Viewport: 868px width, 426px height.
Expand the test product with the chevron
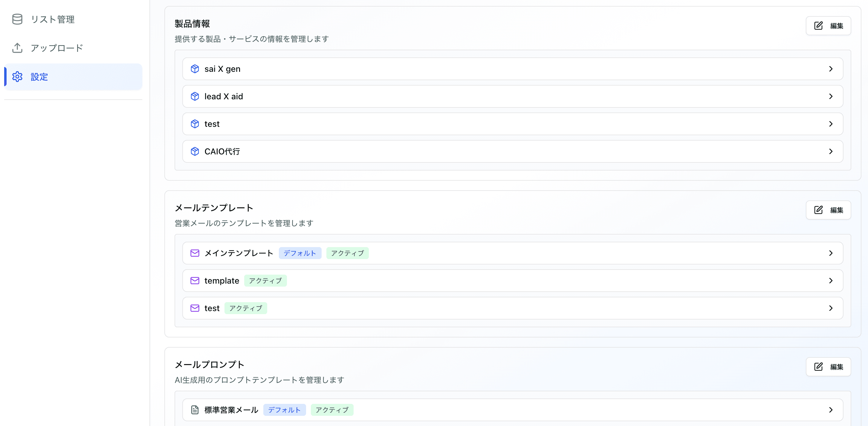[x=831, y=124]
